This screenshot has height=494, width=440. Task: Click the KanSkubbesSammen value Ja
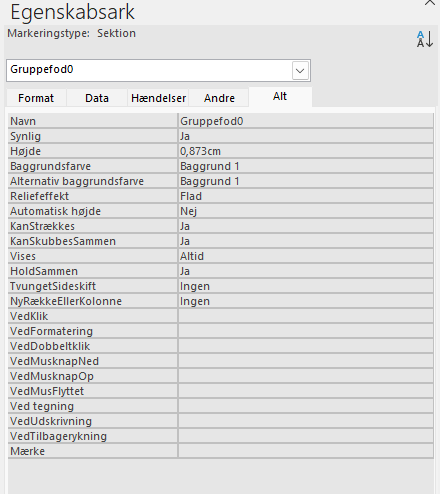coord(306,241)
